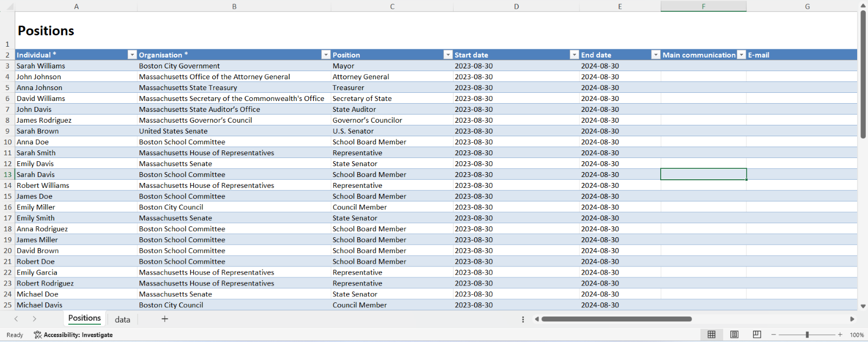
Task: Select cell with Emily Miller
Action: pyautogui.click(x=76, y=207)
